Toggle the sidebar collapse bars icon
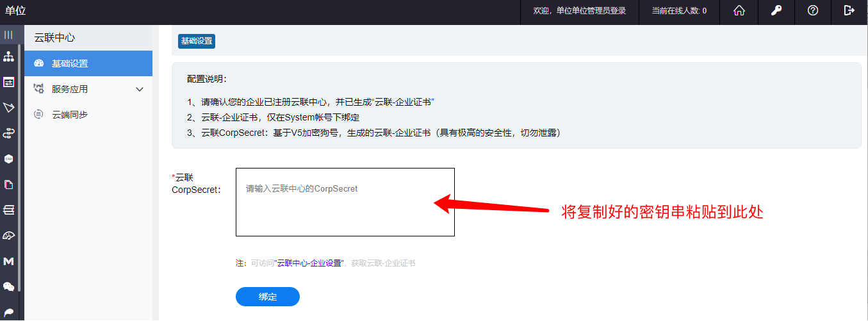Screen dimensions: 868x321 click(8, 35)
